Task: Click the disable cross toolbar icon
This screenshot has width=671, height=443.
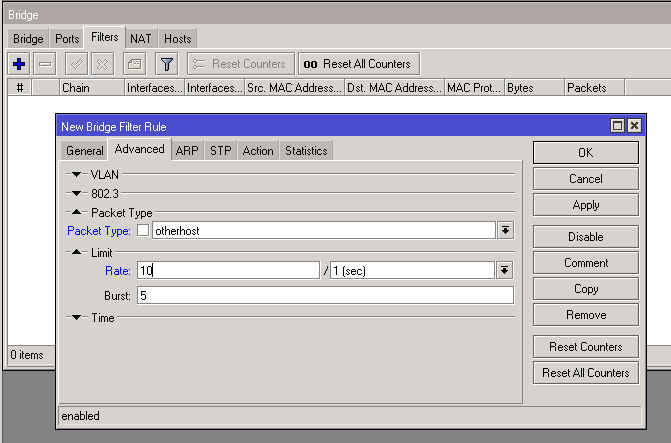Action: pyautogui.click(x=103, y=64)
